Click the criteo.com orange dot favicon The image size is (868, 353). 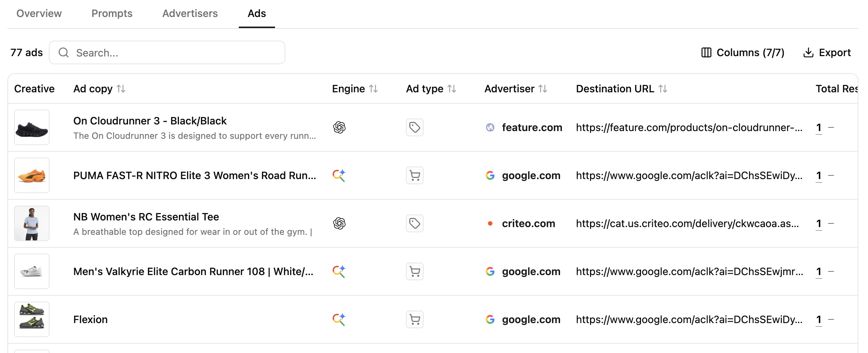point(490,223)
